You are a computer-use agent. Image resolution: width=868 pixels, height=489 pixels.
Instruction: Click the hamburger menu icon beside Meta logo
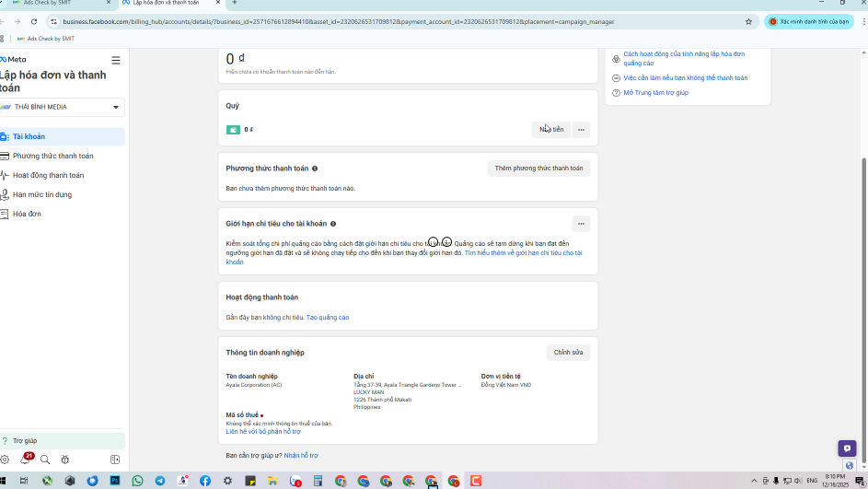tap(116, 60)
